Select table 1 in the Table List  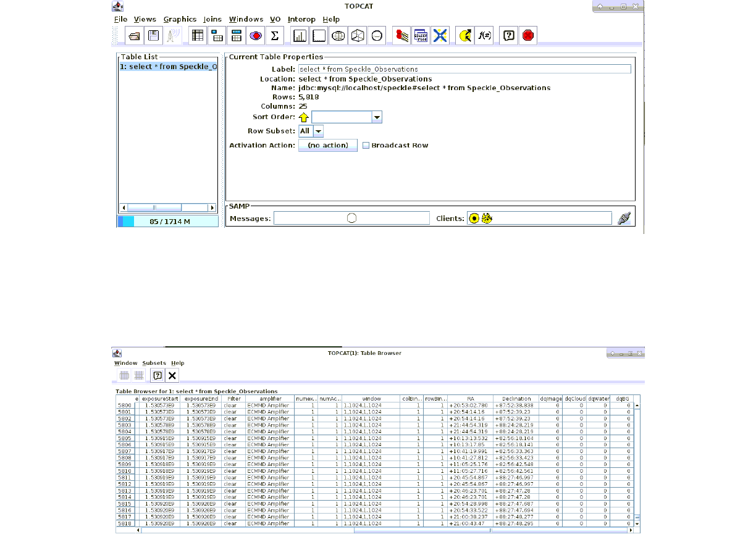tap(168, 67)
